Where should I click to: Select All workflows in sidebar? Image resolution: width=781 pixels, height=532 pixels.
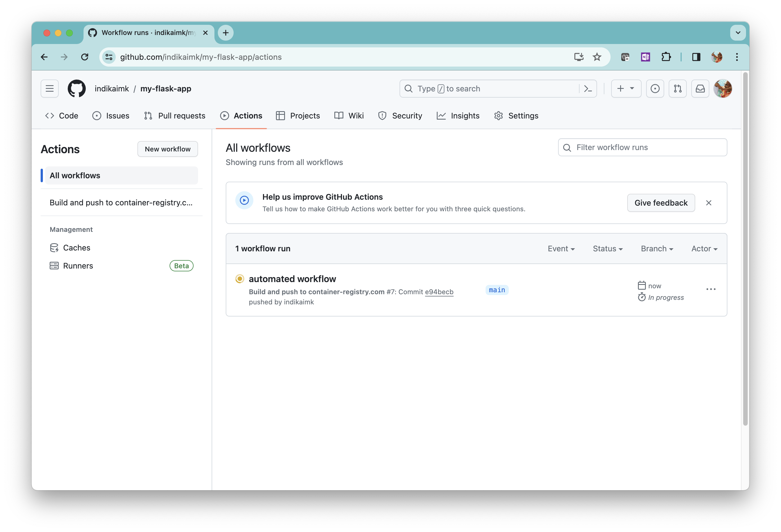(x=121, y=175)
